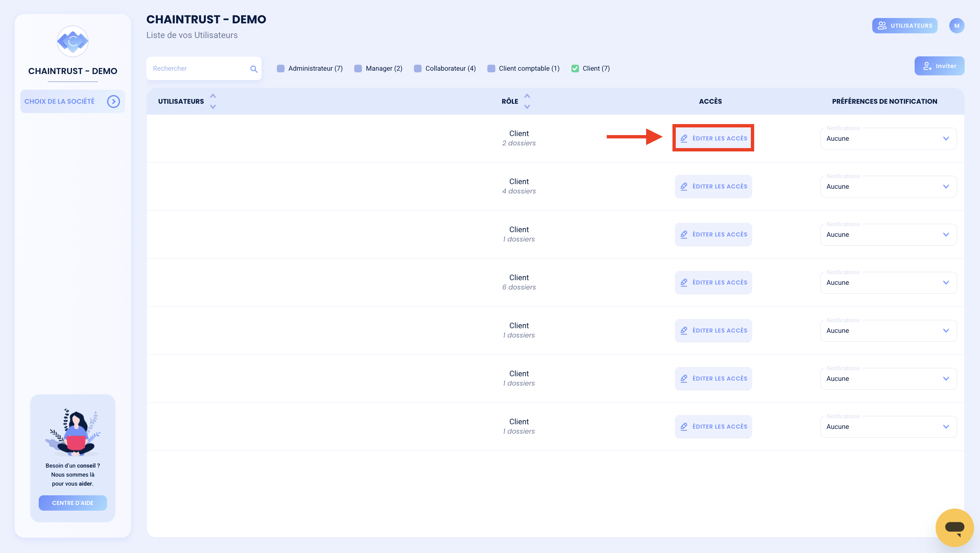Viewport: 980px width, 553px height.
Task: Click Éditer les accès in the sixth client row
Action: (713, 379)
